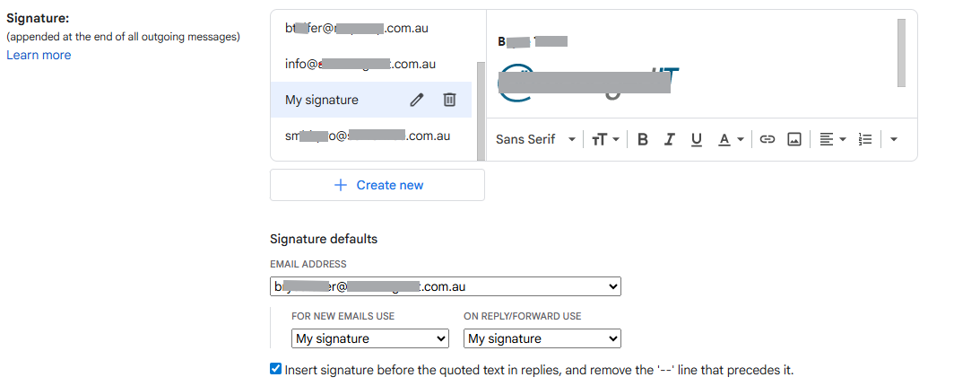The width and height of the screenshot is (980, 386).
Task: Open the On Reply/Forward Use dropdown
Action: [x=542, y=338]
